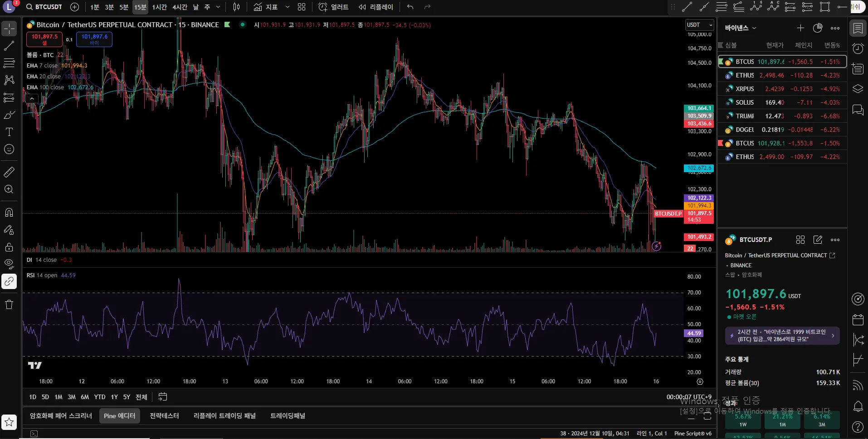Click the trash icon to remove drawings
The height and width of the screenshot is (439, 868).
(x=9, y=304)
